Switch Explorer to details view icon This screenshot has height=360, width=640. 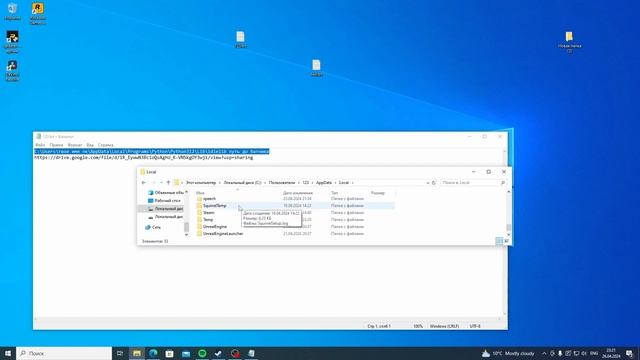coord(499,241)
